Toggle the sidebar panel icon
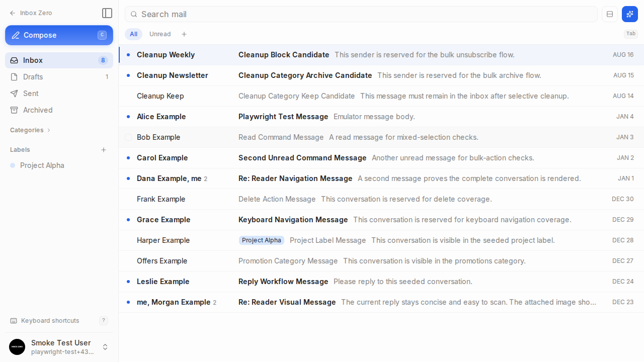Image resolution: width=644 pixels, height=362 pixels. coord(107,13)
